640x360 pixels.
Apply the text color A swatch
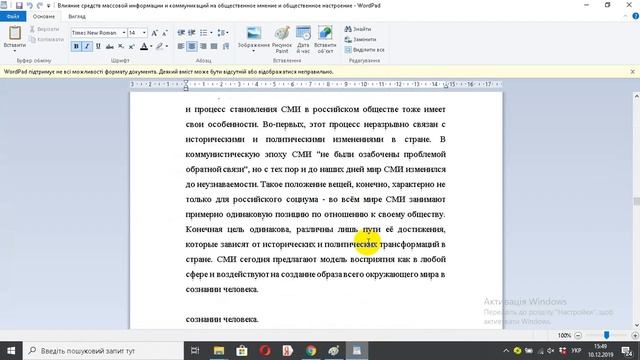tap(144, 47)
